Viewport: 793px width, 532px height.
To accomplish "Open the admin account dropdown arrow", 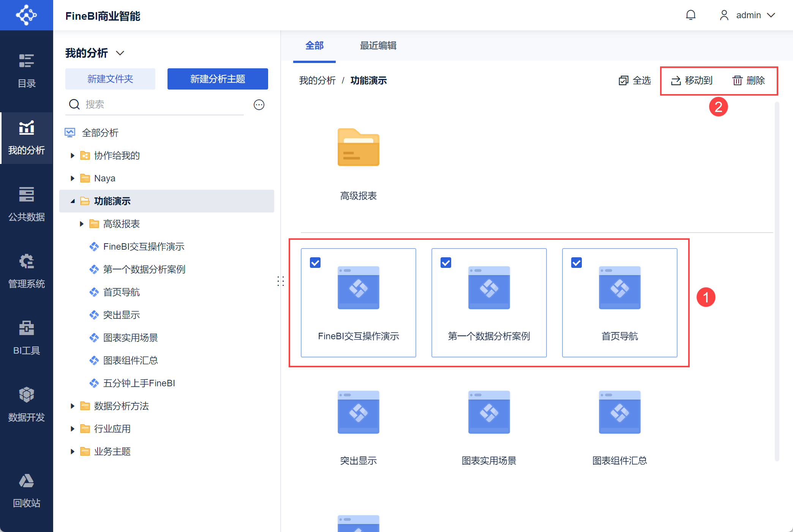I will 771,15.
